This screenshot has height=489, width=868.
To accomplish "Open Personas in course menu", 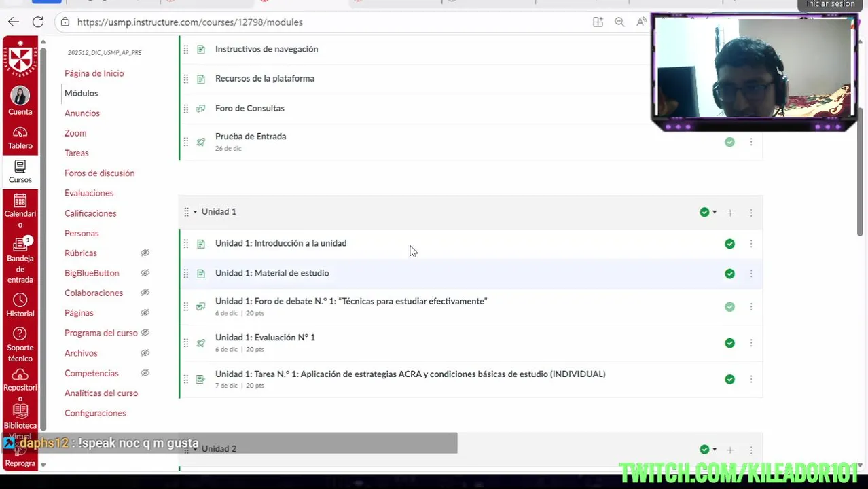I will [82, 233].
